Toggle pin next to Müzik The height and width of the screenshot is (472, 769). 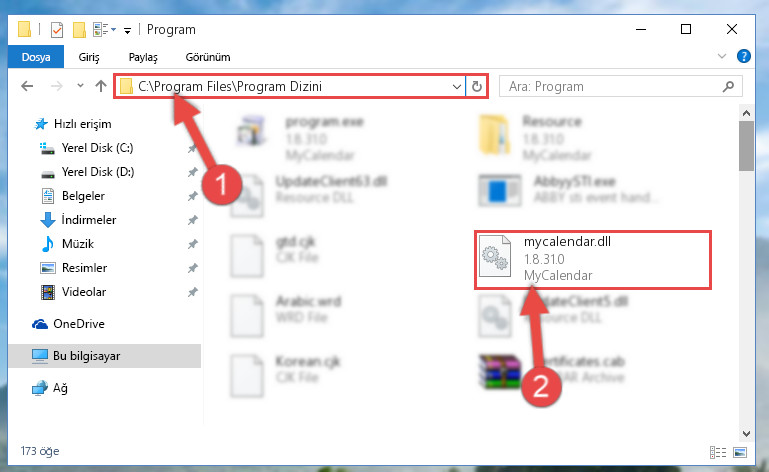pos(193,244)
